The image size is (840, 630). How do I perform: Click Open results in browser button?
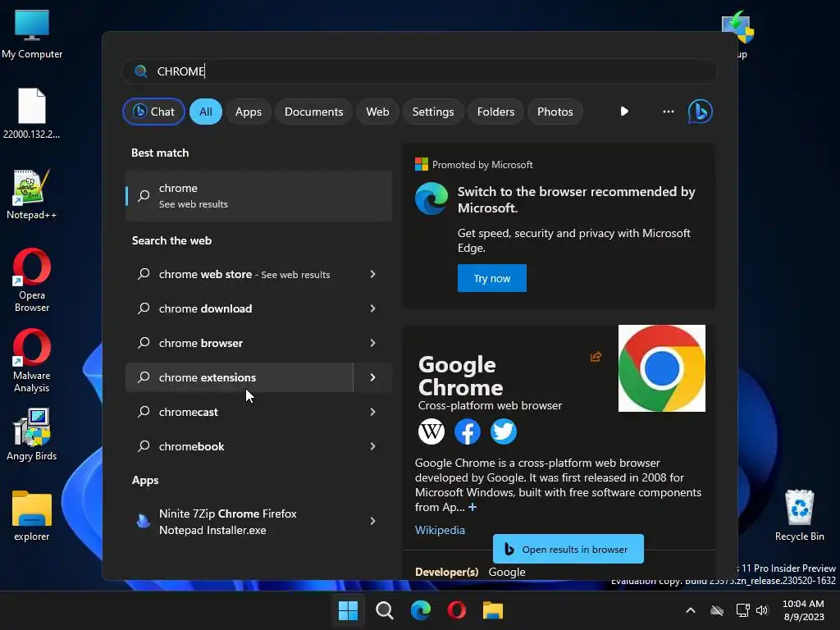568,549
